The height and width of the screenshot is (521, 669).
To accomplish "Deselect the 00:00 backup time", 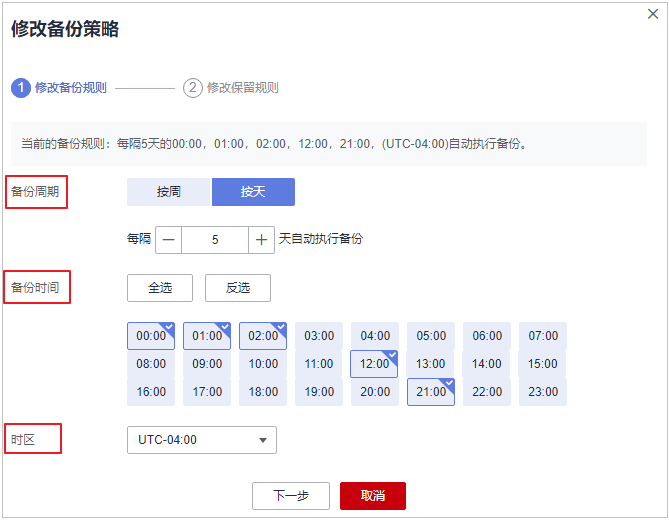I will coord(151,336).
